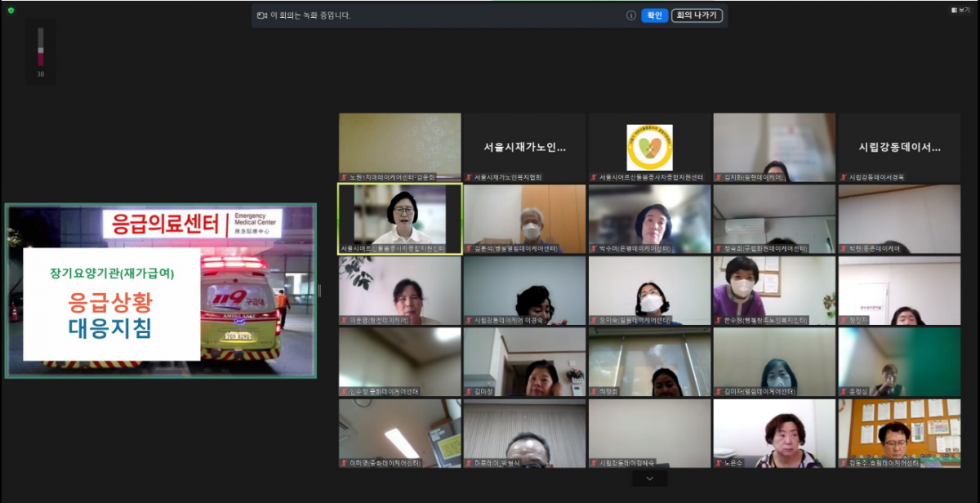
Task: Click muted mic icon next to 김지화
Action: coord(719,177)
